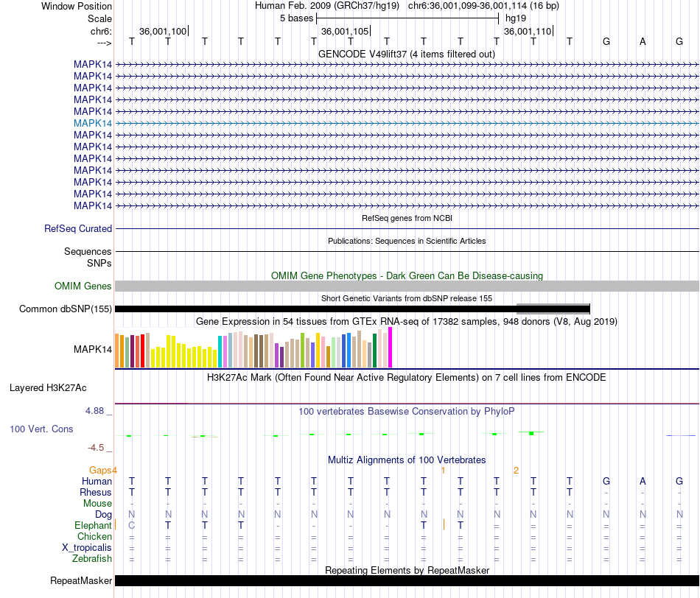Click the black RepeatMasker track bar
700x598 pixels.
(x=407, y=580)
